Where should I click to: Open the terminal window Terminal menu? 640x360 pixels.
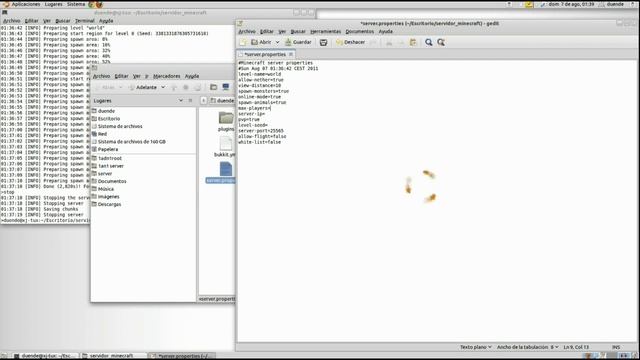pyautogui.click(x=84, y=21)
